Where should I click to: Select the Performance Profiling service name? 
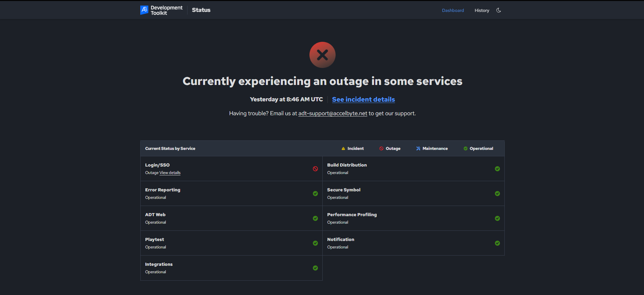(352, 215)
